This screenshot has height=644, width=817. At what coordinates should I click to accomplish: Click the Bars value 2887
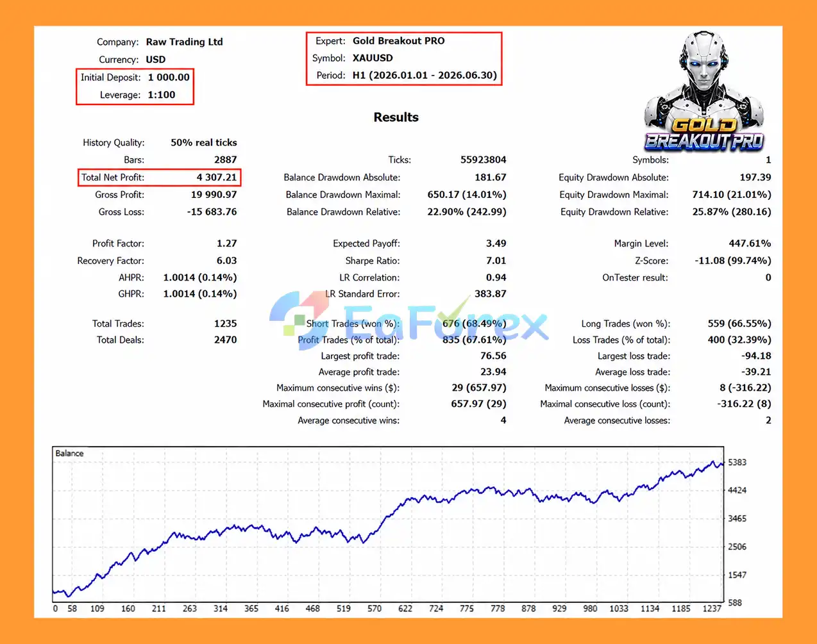pyautogui.click(x=226, y=160)
